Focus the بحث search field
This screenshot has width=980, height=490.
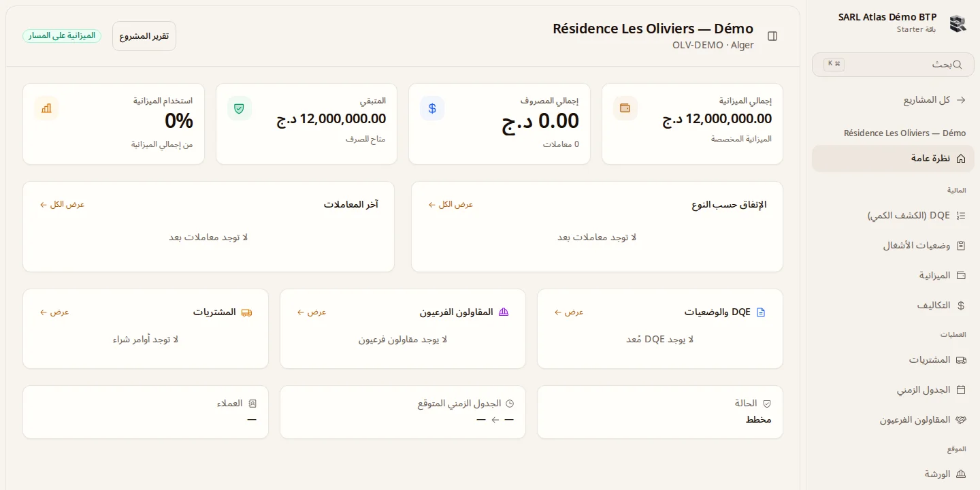tap(893, 65)
